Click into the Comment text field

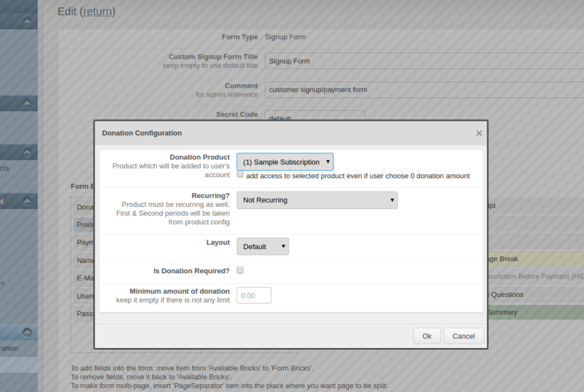(x=423, y=90)
